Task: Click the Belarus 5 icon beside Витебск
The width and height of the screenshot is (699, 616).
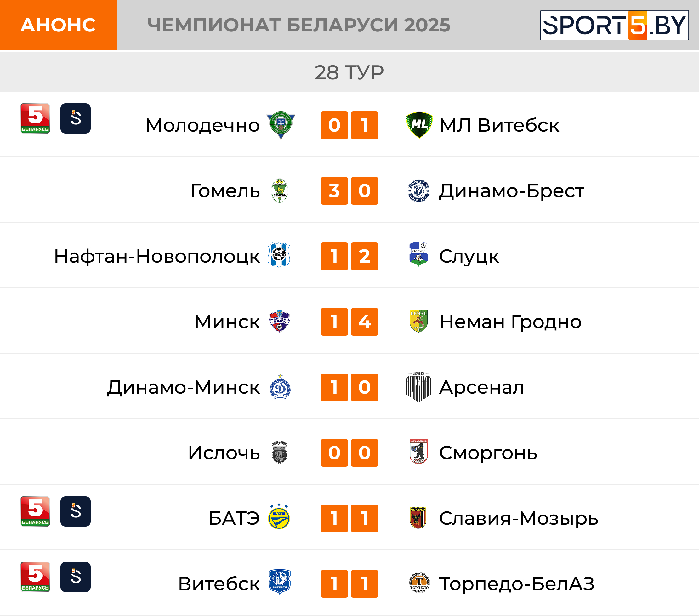Action: coord(35,577)
